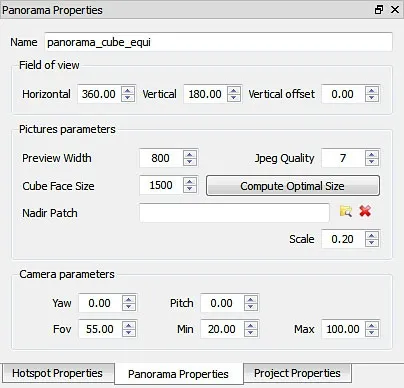
Task: Increase the camera Fov value
Action: pyautogui.click(x=129, y=325)
